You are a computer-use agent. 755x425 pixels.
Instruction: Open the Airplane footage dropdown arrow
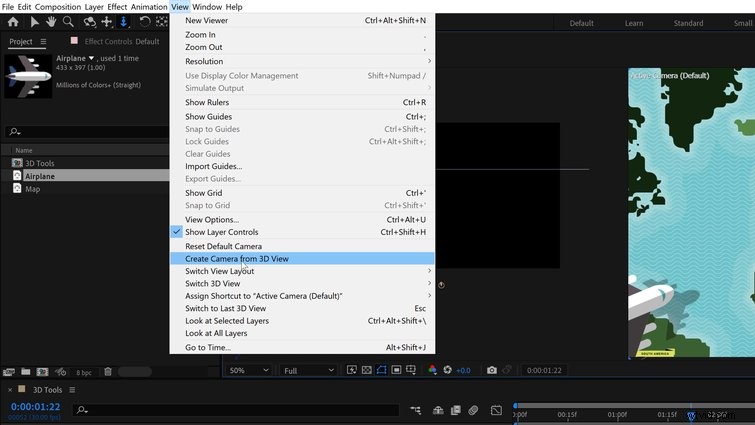click(x=91, y=58)
